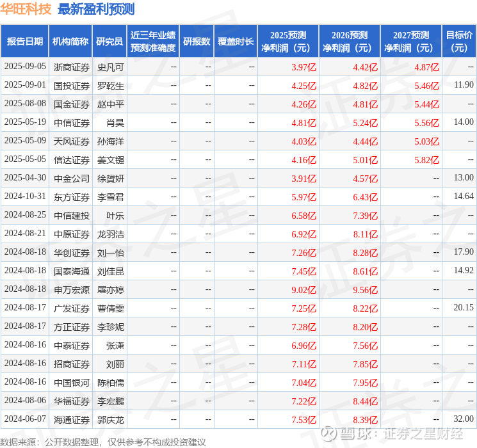The height and width of the screenshot is (448, 477).
Task: Click the 3.97亿 profit value
Action: (x=304, y=67)
